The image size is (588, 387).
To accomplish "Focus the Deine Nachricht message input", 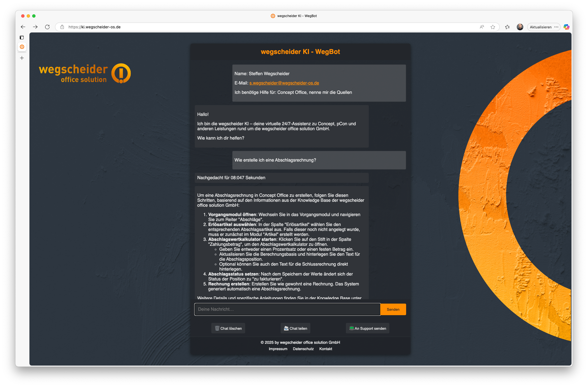I will [287, 309].
